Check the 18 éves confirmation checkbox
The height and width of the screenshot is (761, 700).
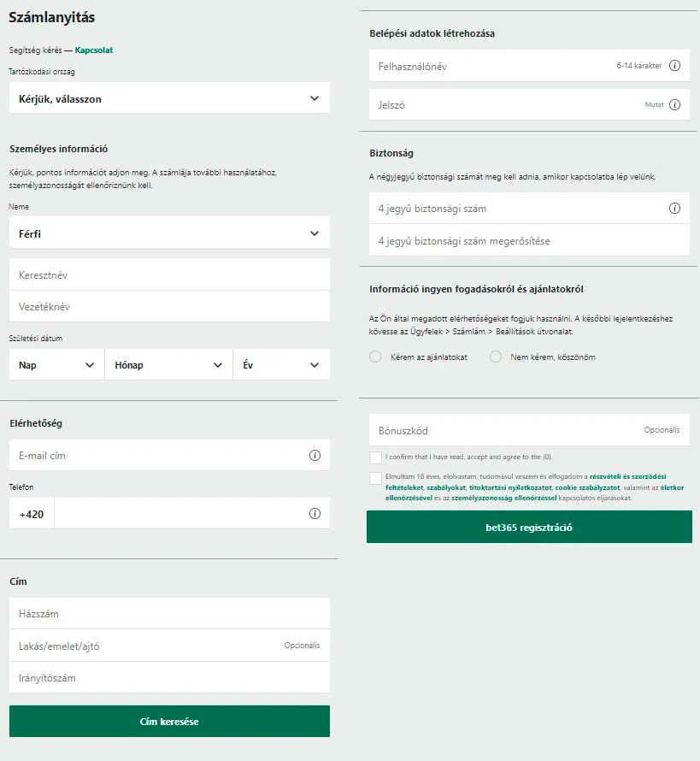click(x=374, y=478)
